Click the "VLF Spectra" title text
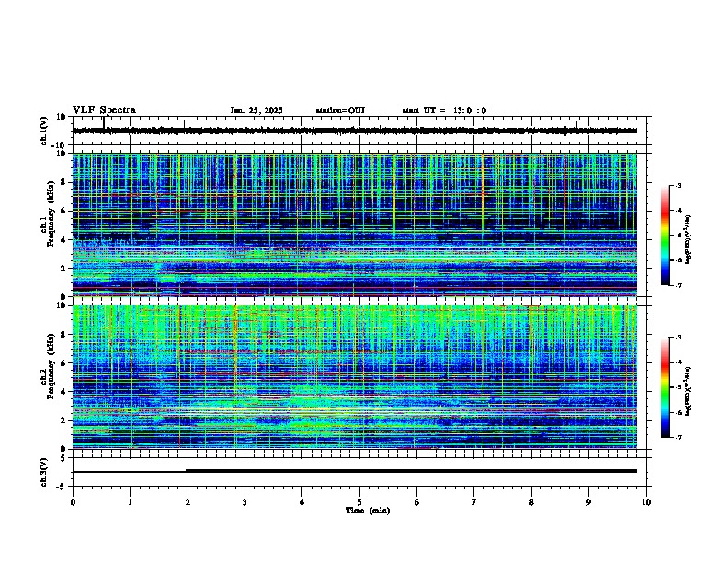This screenshot has width=728, height=563. point(104,110)
